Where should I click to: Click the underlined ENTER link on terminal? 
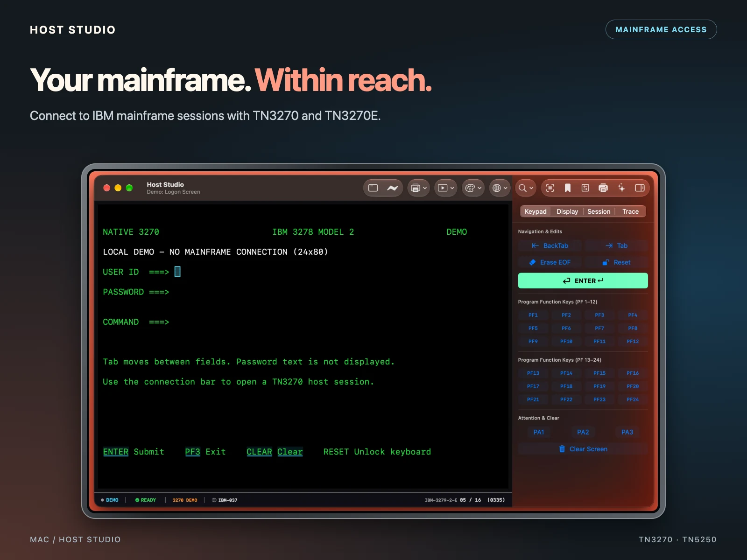coord(116,452)
